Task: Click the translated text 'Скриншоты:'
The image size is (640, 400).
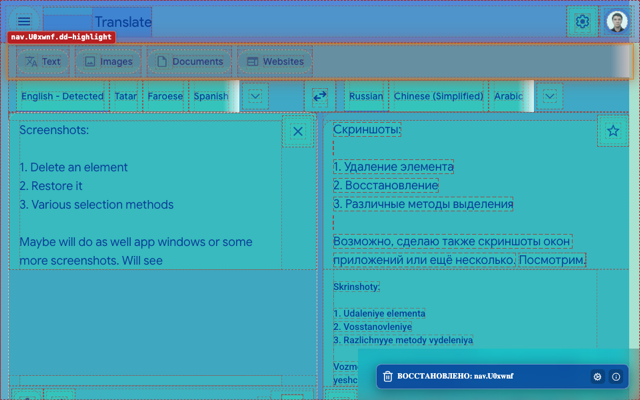Action: pos(367,129)
